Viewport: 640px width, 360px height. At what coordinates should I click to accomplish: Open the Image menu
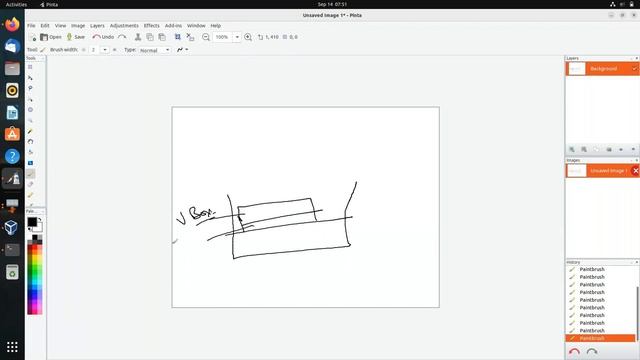click(x=78, y=26)
